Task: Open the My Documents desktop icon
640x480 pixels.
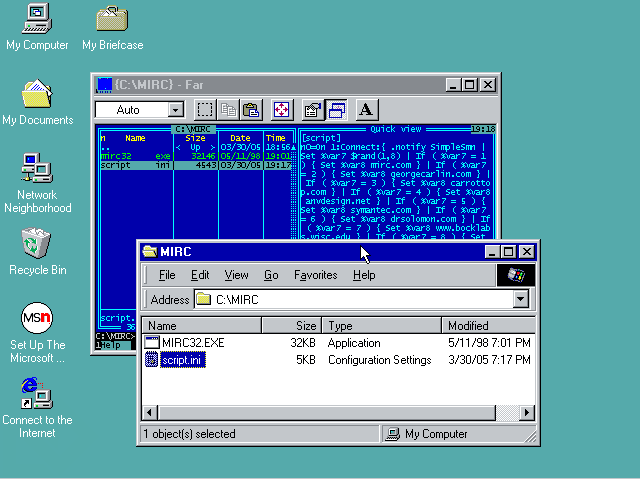Action: point(38,102)
